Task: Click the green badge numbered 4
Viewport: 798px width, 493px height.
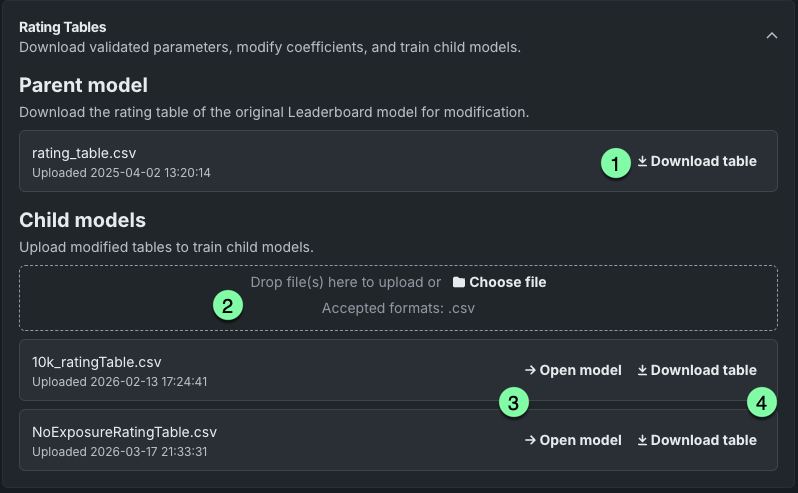Action: (762, 403)
